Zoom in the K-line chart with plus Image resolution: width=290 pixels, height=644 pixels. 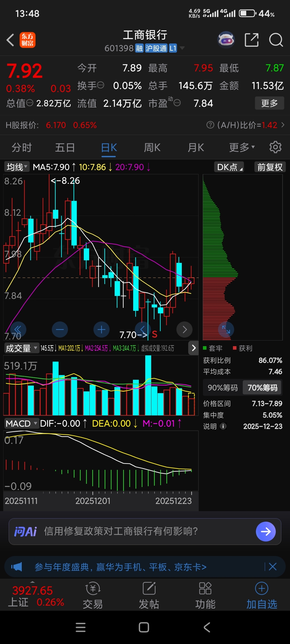(x=102, y=330)
